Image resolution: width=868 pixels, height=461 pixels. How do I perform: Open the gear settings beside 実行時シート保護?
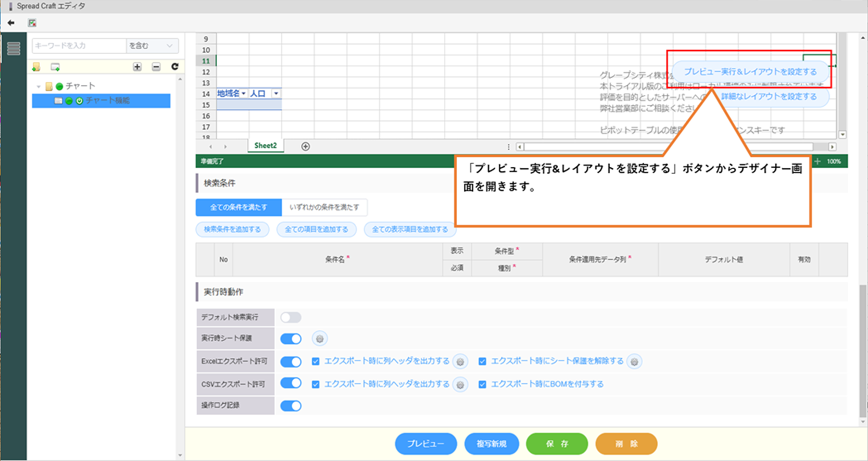click(320, 339)
